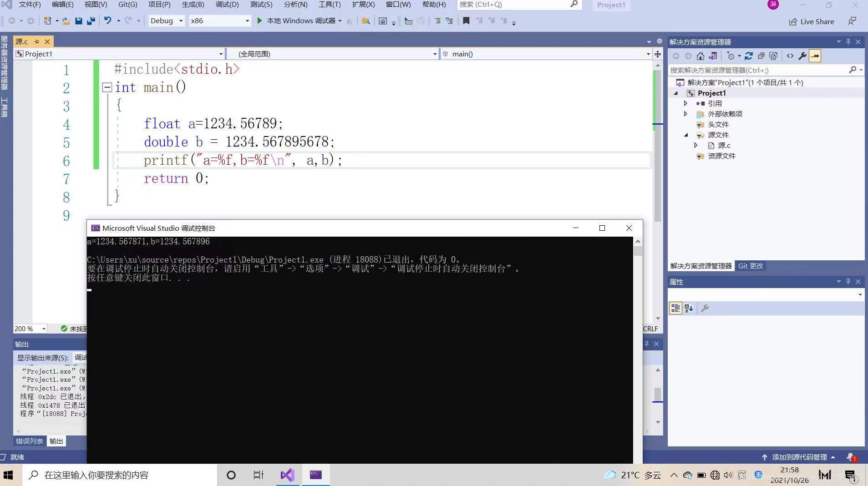Screen dimensions: 868x486
Task: Click the Undo arrow icon
Action: point(107,20)
